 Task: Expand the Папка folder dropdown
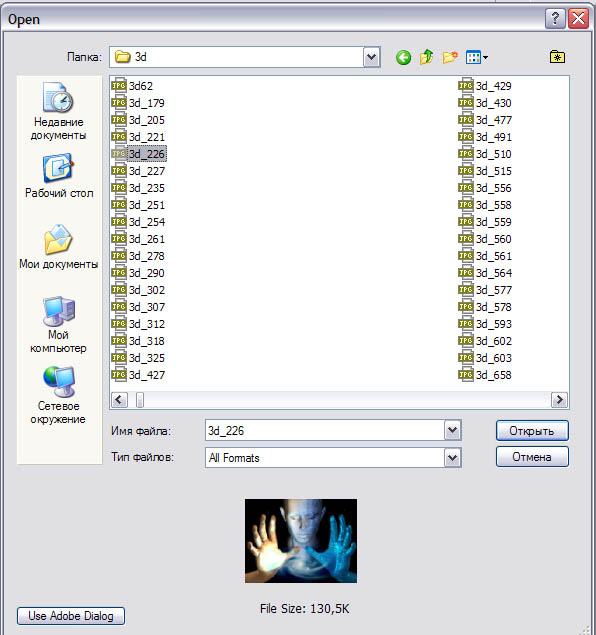coord(371,57)
